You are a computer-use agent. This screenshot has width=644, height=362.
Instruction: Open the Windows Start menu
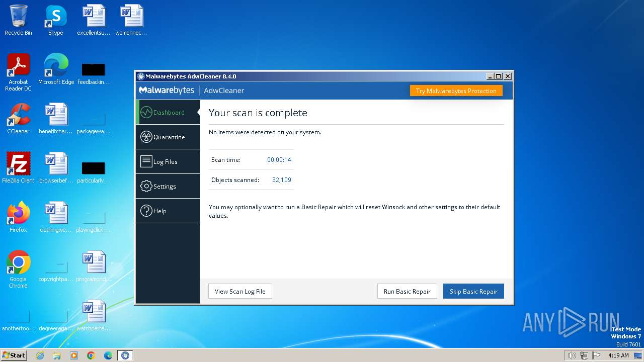tap(14, 355)
